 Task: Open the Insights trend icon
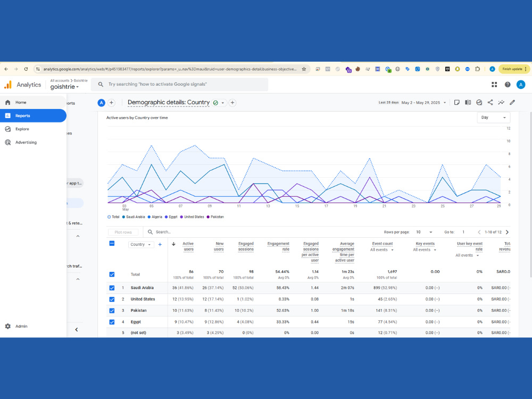pyautogui.click(x=501, y=102)
